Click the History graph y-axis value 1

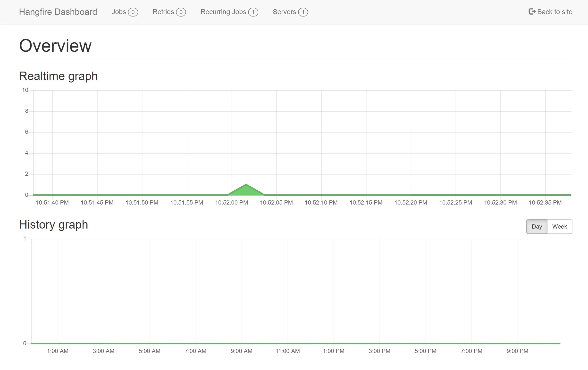tap(25, 238)
